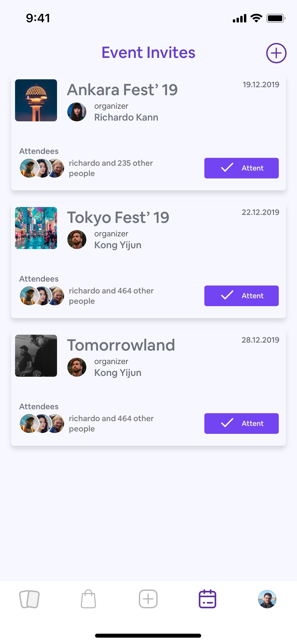Open the cards tab in bottom bar

coord(29,599)
